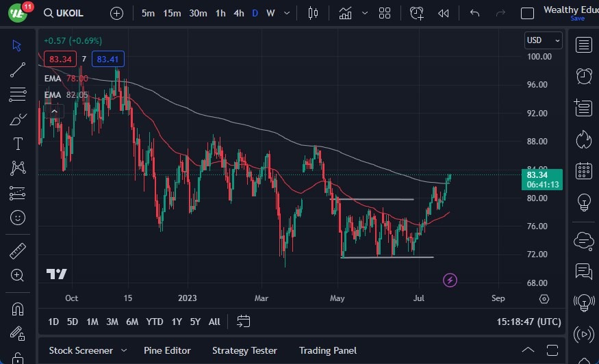Screen dimensions: 599x364
Task: Open the Indicators menu icon
Action: [346, 13]
